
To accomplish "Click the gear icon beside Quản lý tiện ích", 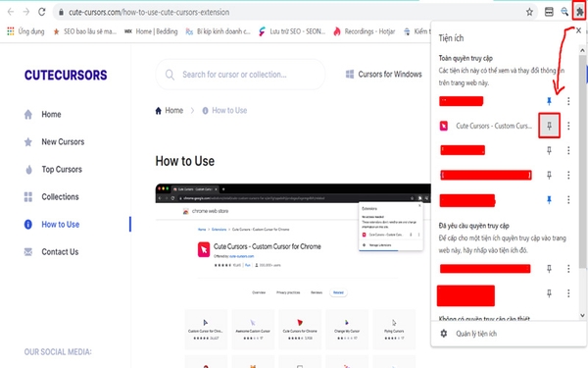I will click(444, 334).
